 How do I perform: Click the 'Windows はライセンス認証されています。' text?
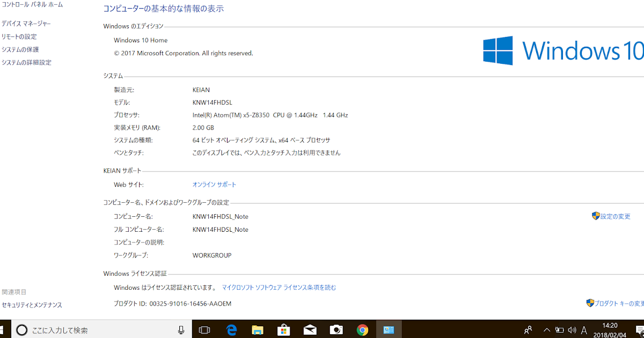(x=165, y=288)
